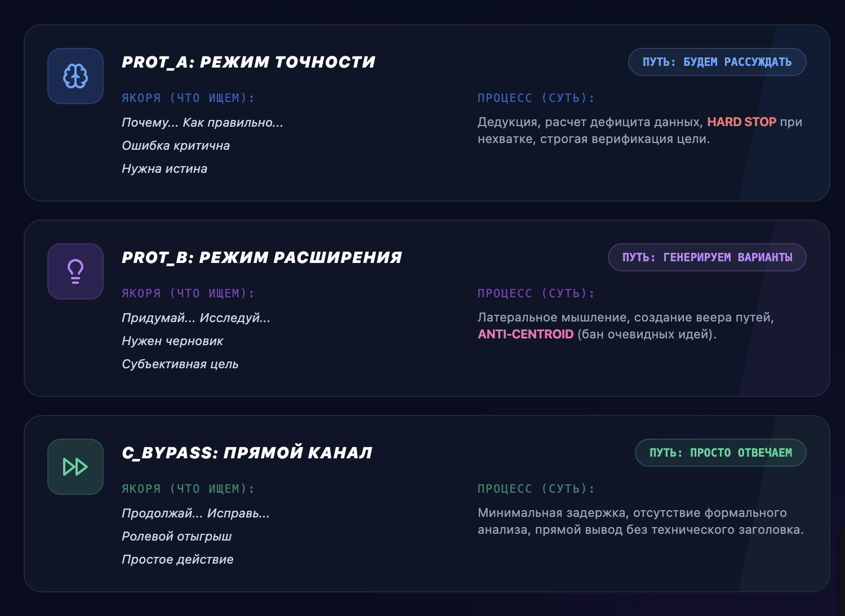
Task: Expand the ПРОЦЕСС details of PROT_B
Action: (x=535, y=293)
